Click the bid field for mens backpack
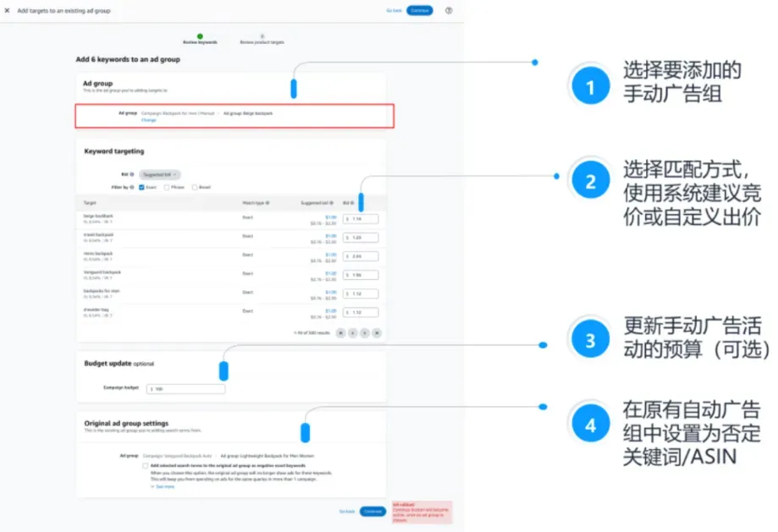The height and width of the screenshot is (532, 778). click(x=361, y=256)
